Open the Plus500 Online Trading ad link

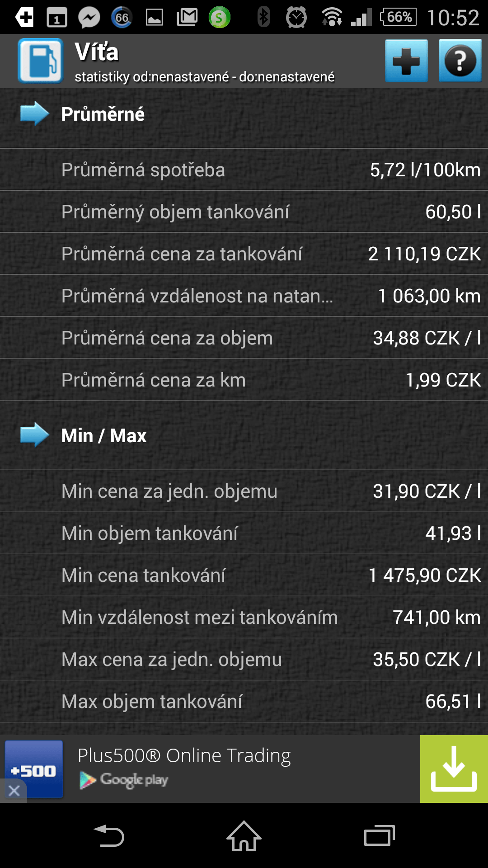(184, 756)
